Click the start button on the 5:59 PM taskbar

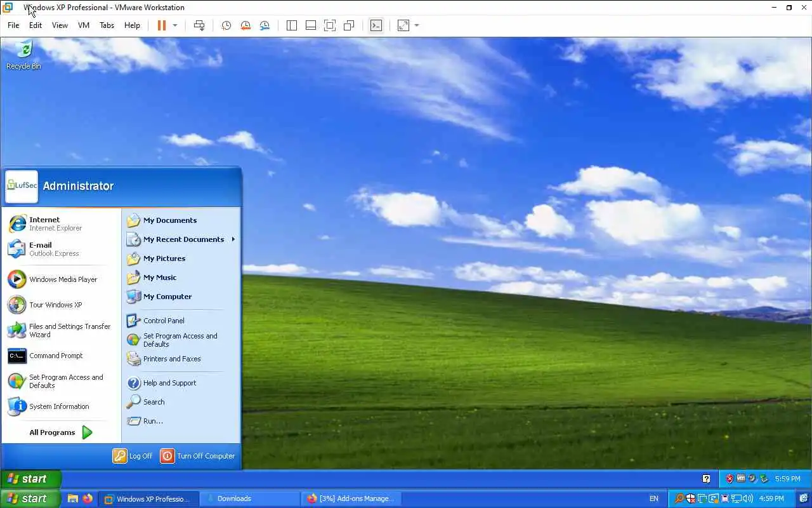tap(30, 479)
